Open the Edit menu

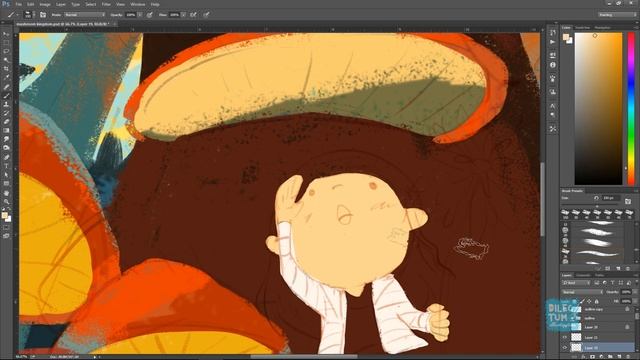[x=31, y=4]
